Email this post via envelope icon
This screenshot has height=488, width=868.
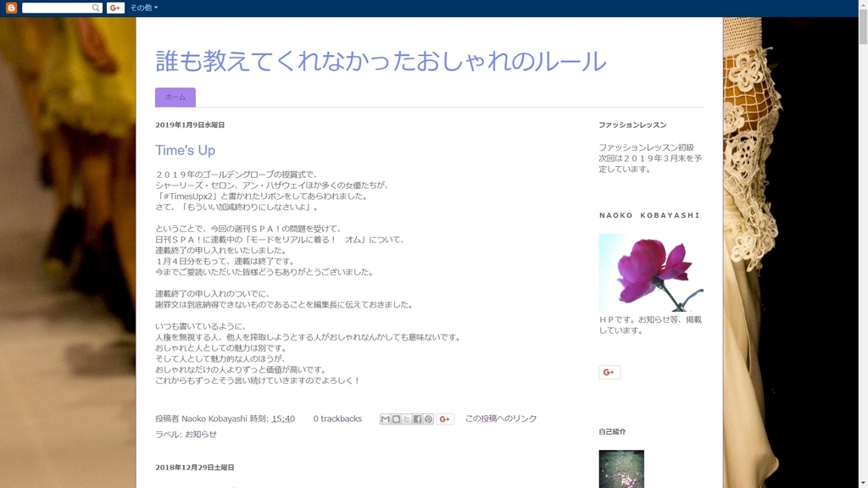(x=386, y=419)
